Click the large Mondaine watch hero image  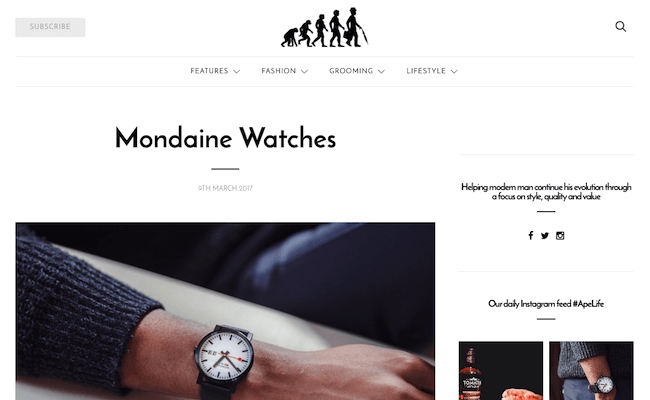[x=225, y=311]
